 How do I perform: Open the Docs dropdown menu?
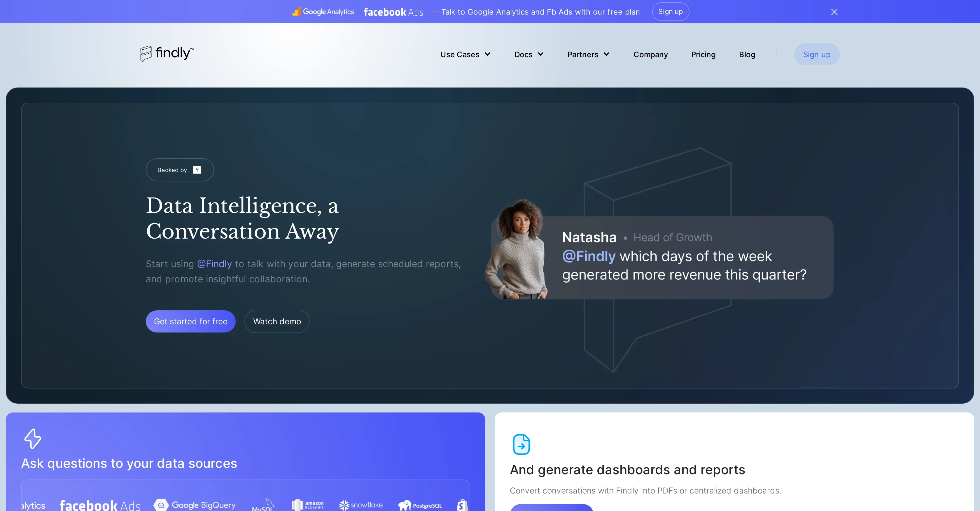click(529, 55)
